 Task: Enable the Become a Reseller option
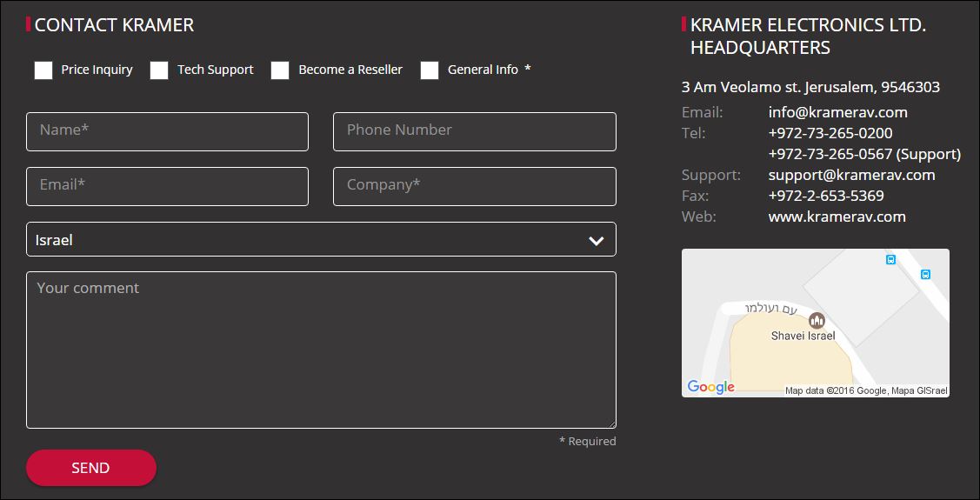(280, 70)
